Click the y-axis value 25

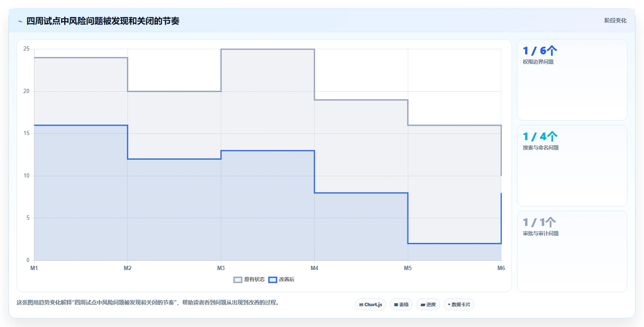[26, 49]
